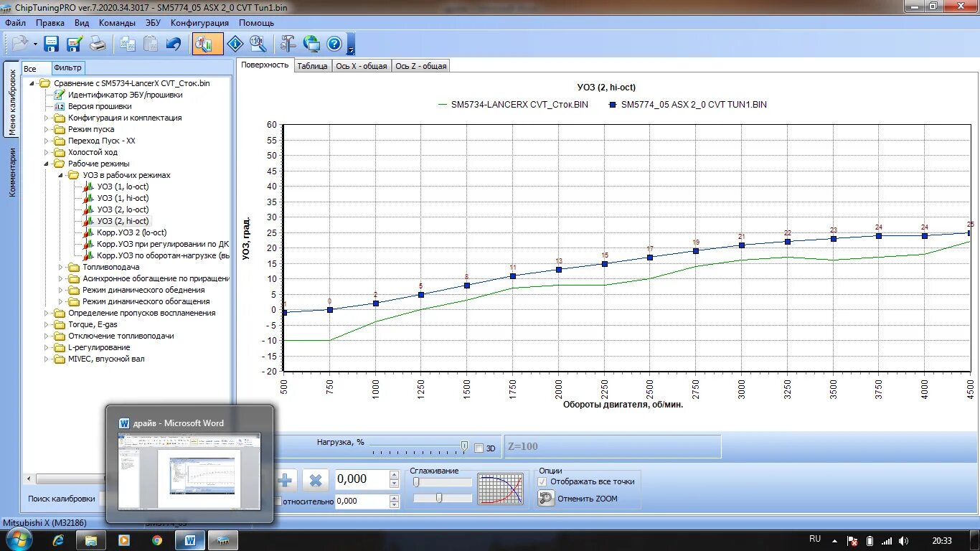The image size is (980, 551).
Task: Select the УОЗ (1, lo-oct) calibration
Action: [x=123, y=187]
